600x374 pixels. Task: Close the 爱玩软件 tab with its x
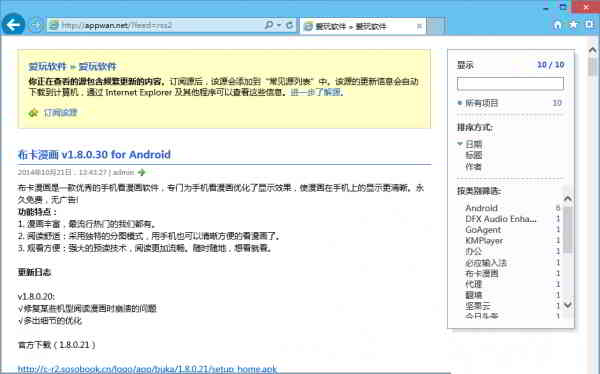[x=419, y=26]
